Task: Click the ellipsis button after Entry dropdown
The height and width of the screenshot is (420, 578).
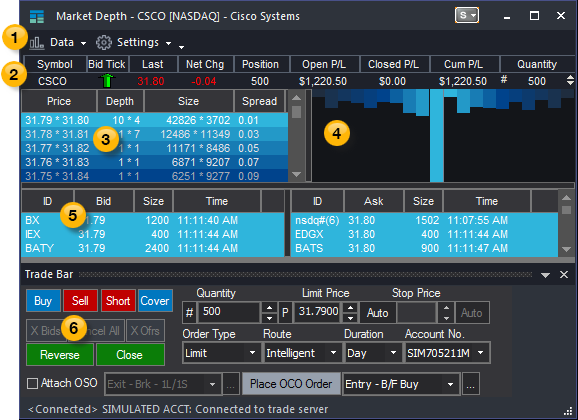Action: point(471,384)
